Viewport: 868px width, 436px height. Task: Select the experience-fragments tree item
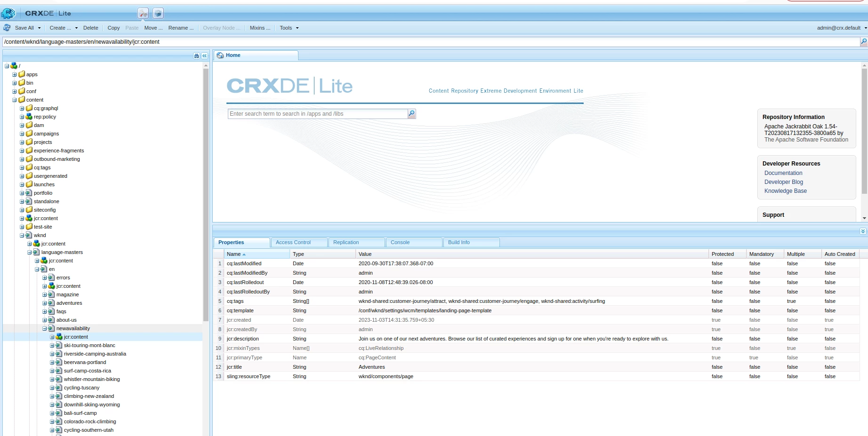(59, 151)
